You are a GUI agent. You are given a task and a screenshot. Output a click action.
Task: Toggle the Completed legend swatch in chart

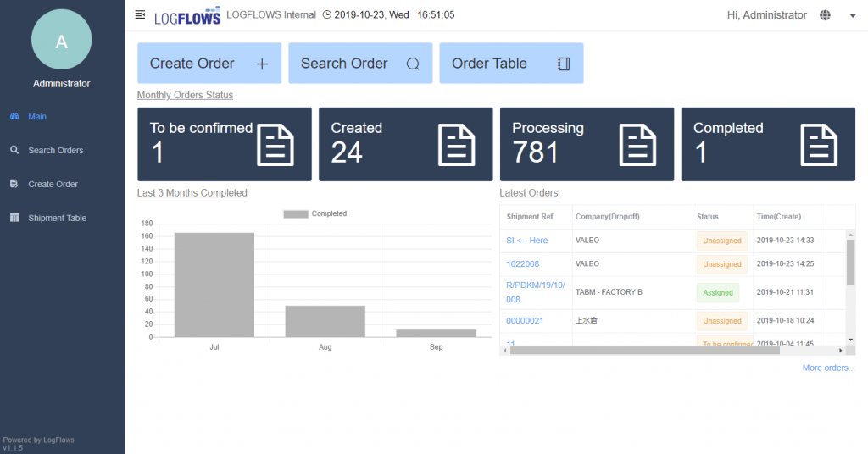[x=296, y=214]
